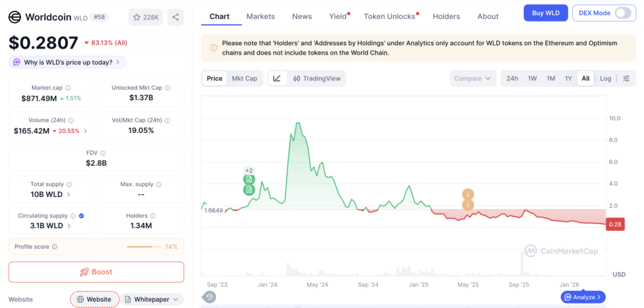
Task: Switch chart to Mkt Cap view
Action: tap(245, 79)
